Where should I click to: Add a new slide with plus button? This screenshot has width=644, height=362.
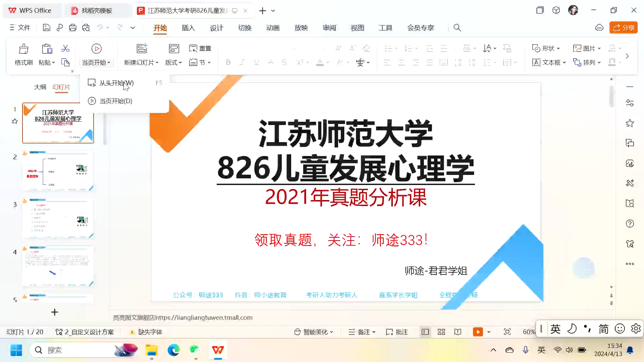(54, 312)
